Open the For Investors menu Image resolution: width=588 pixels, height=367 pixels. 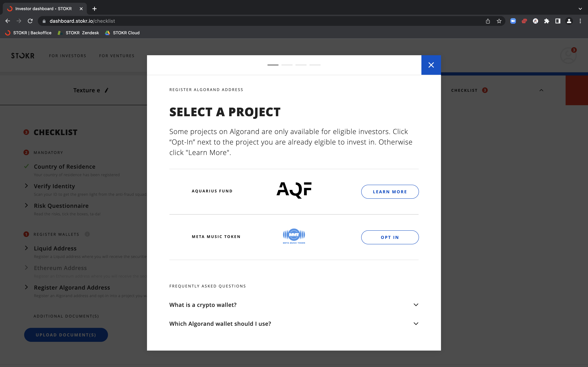coord(68,56)
